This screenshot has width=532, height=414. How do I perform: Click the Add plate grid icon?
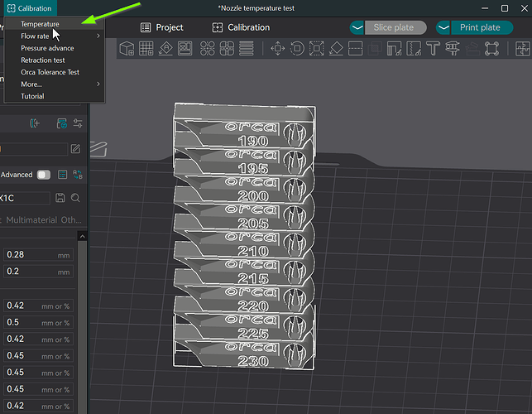click(x=146, y=49)
